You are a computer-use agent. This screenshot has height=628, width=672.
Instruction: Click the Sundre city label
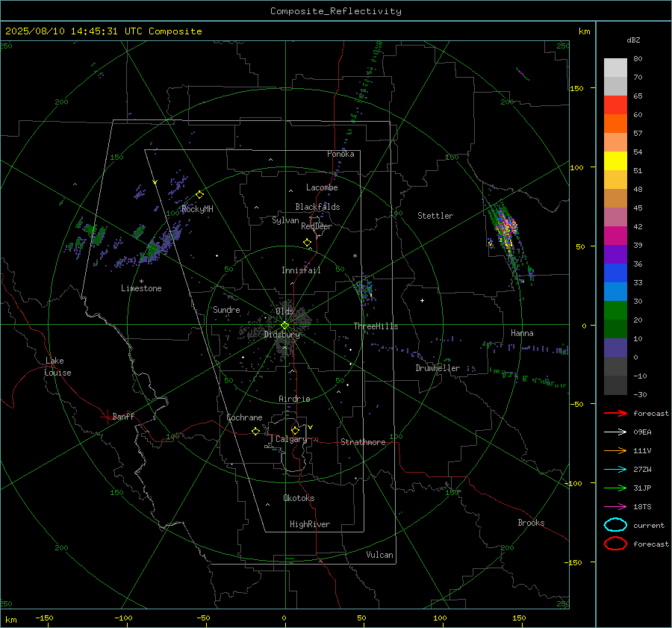click(x=226, y=310)
